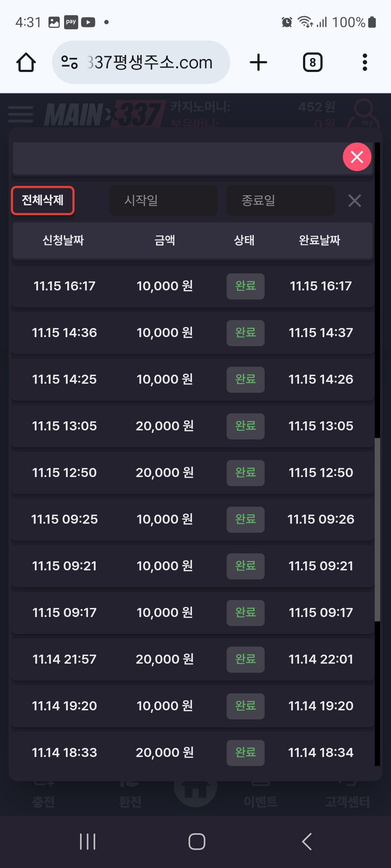The image size is (391, 868).
Task: Click the 신청날짜 column header
Action: click(63, 240)
